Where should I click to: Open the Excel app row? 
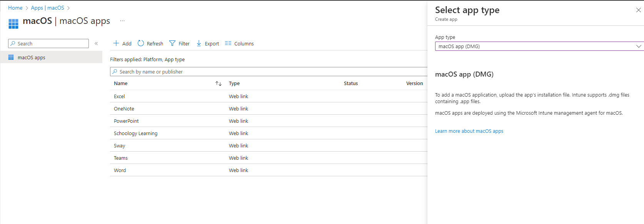[269, 96]
